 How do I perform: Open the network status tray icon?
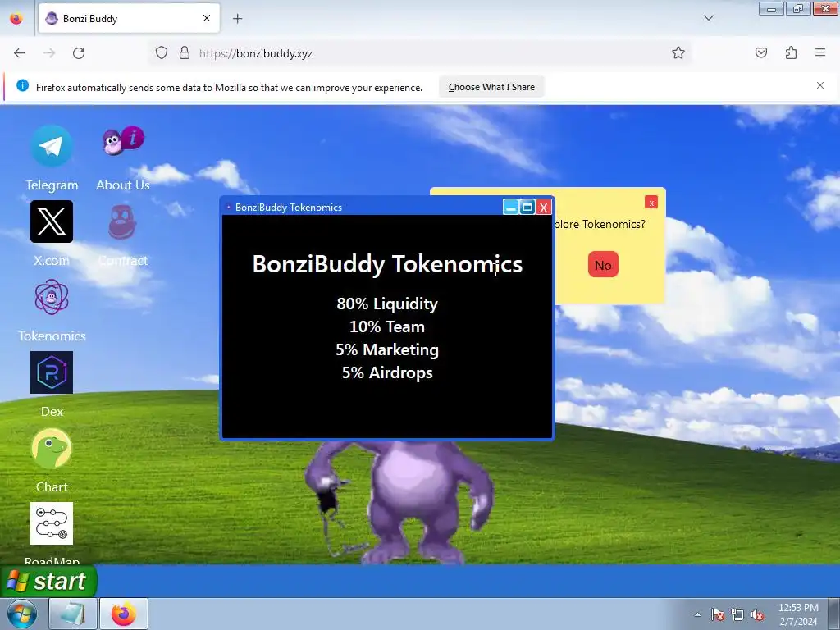pos(737,614)
